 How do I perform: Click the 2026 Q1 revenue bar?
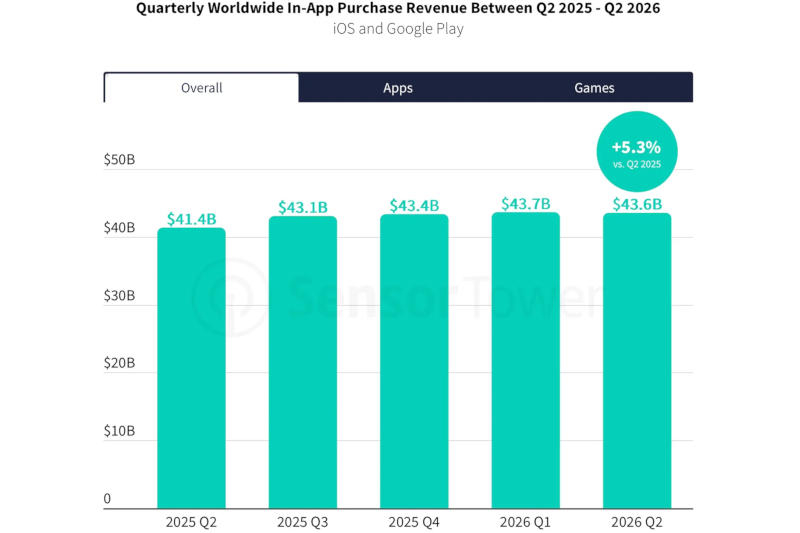coord(526,360)
